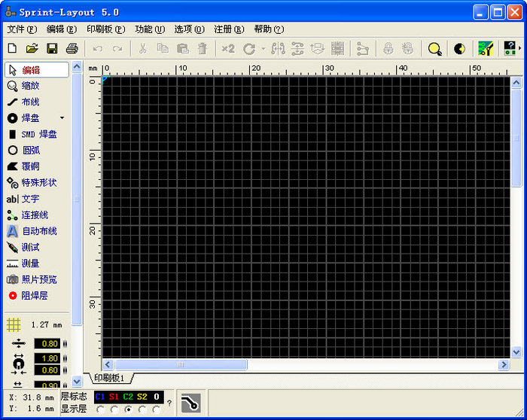Select the 编辑 edit pointer tool
The width and height of the screenshot is (527, 420).
(x=37, y=70)
